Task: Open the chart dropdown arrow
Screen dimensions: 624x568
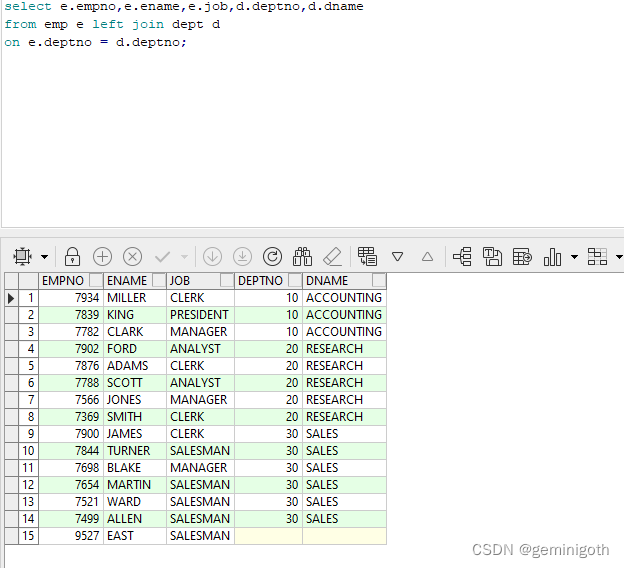Action: [x=574, y=257]
